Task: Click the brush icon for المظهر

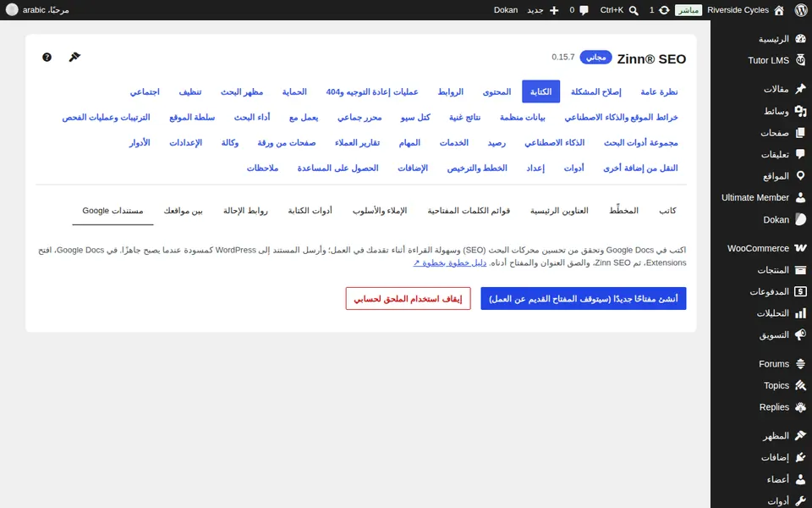Action: (801, 435)
